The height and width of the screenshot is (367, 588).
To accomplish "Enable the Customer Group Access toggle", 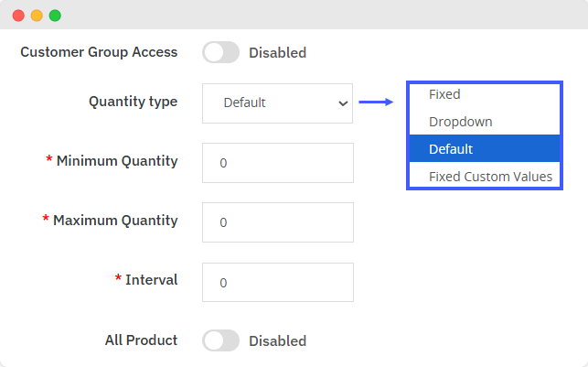I will (x=220, y=52).
